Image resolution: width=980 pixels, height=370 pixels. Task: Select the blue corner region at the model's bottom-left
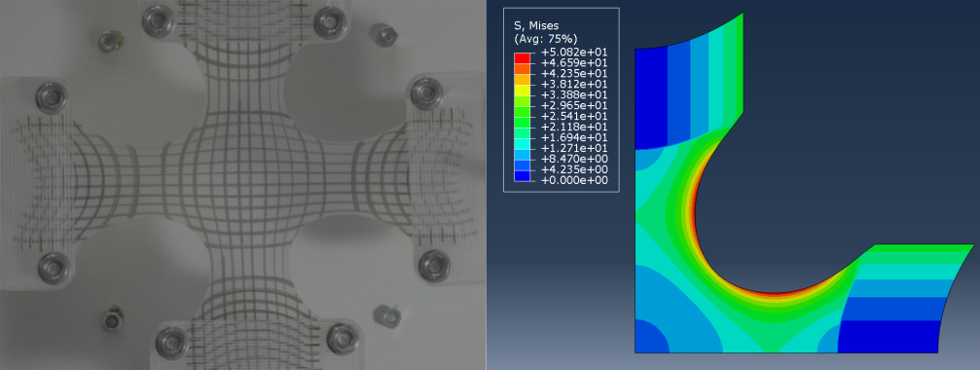[x=650, y=338]
